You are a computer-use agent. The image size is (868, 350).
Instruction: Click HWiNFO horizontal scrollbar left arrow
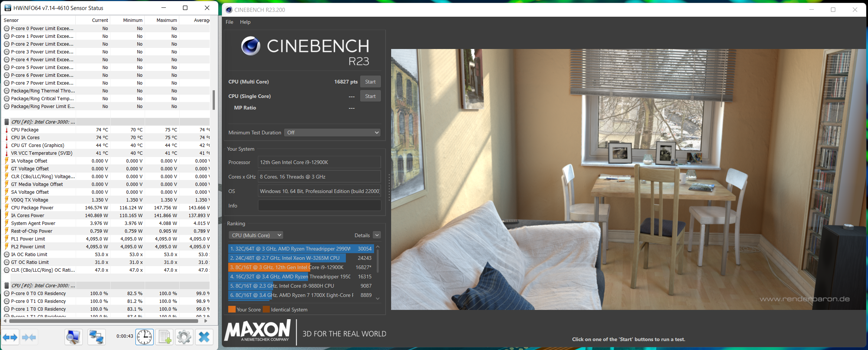(x=5, y=321)
